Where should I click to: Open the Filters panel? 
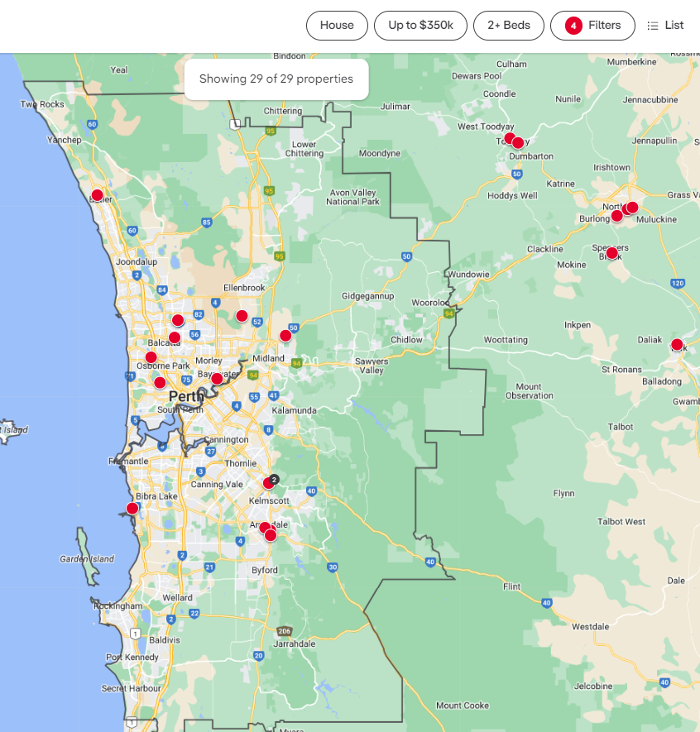[592, 26]
